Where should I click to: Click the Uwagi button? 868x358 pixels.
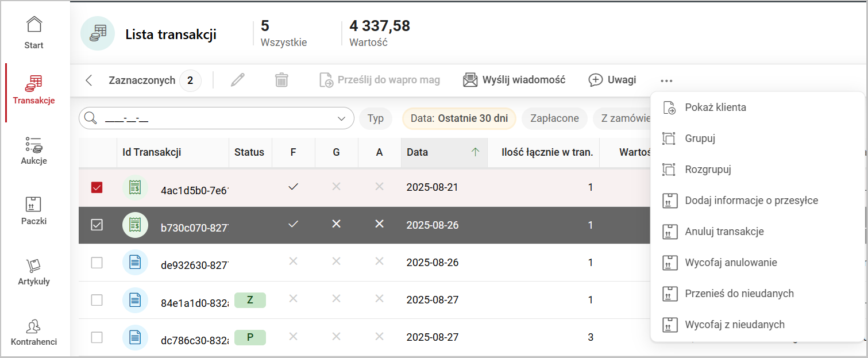[612, 80]
